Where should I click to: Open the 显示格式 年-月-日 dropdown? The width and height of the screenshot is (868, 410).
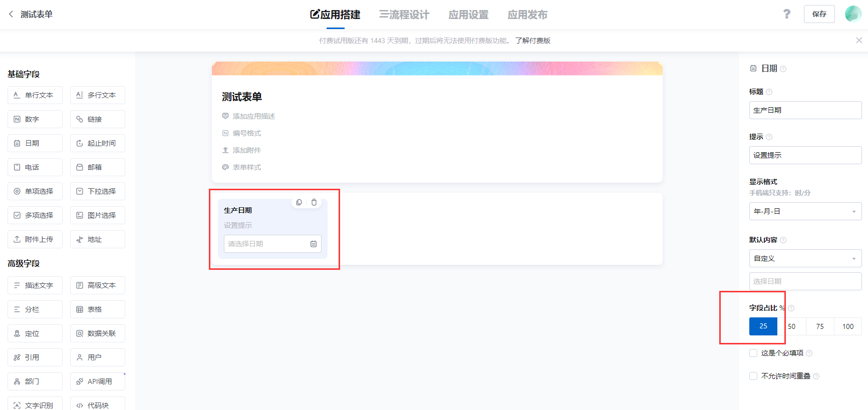click(805, 211)
